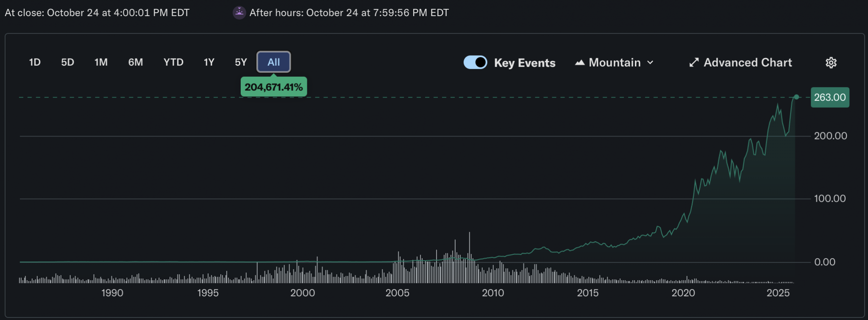Expand the Mountain chart type dropdown chevron
This screenshot has width=868, height=320.
click(650, 63)
